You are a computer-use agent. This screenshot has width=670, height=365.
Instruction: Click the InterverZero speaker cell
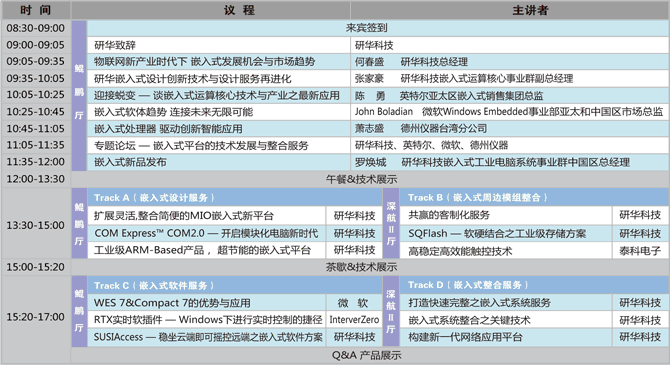354,320
